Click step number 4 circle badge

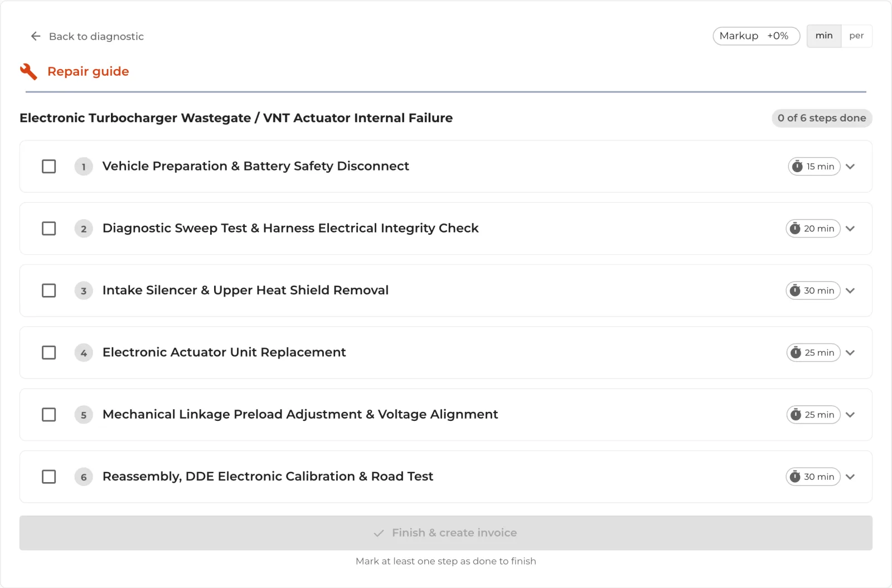pyautogui.click(x=84, y=353)
